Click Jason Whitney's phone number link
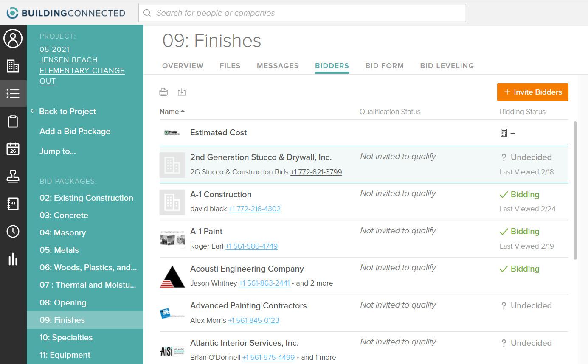 (x=264, y=283)
